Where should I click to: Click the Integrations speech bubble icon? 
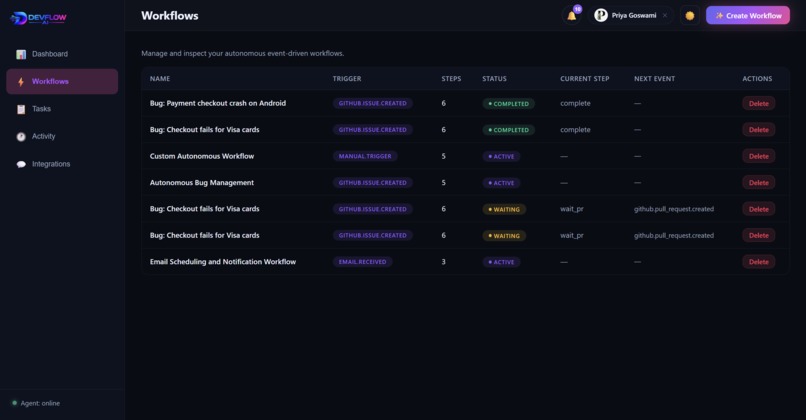point(21,164)
